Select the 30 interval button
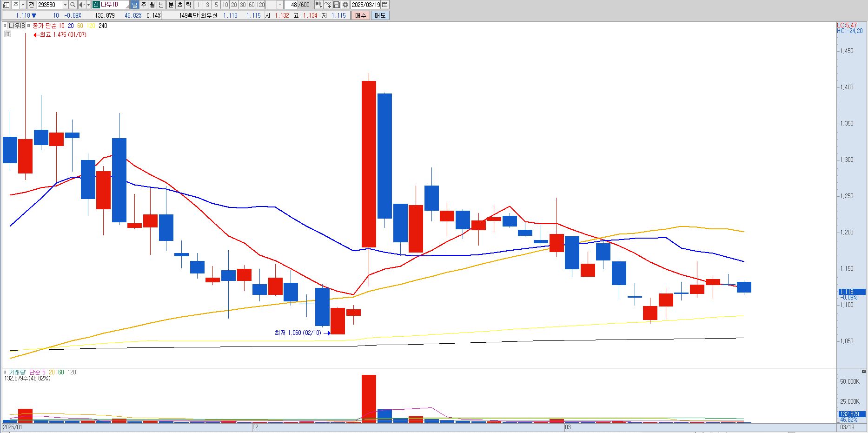Screen dimensions: 868x433 click(243, 5)
